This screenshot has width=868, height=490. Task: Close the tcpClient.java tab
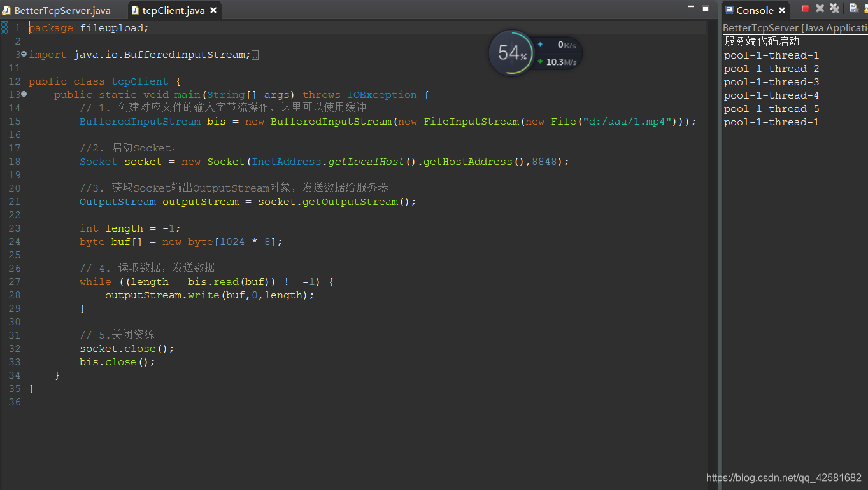(213, 10)
